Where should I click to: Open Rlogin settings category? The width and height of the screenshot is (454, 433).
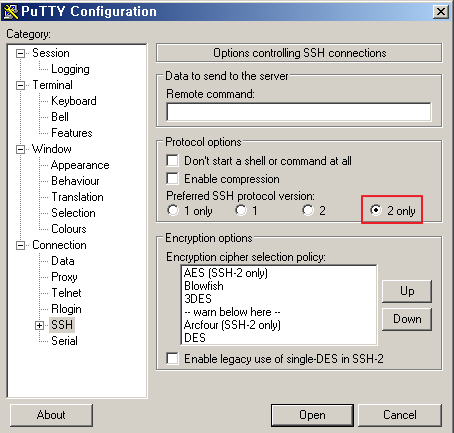(x=66, y=309)
